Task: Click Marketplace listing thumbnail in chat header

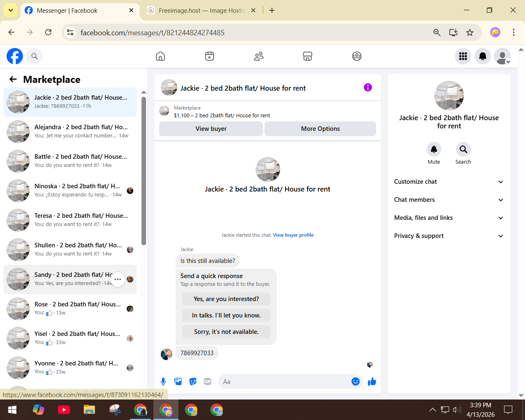Action: pyautogui.click(x=164, y=111)
